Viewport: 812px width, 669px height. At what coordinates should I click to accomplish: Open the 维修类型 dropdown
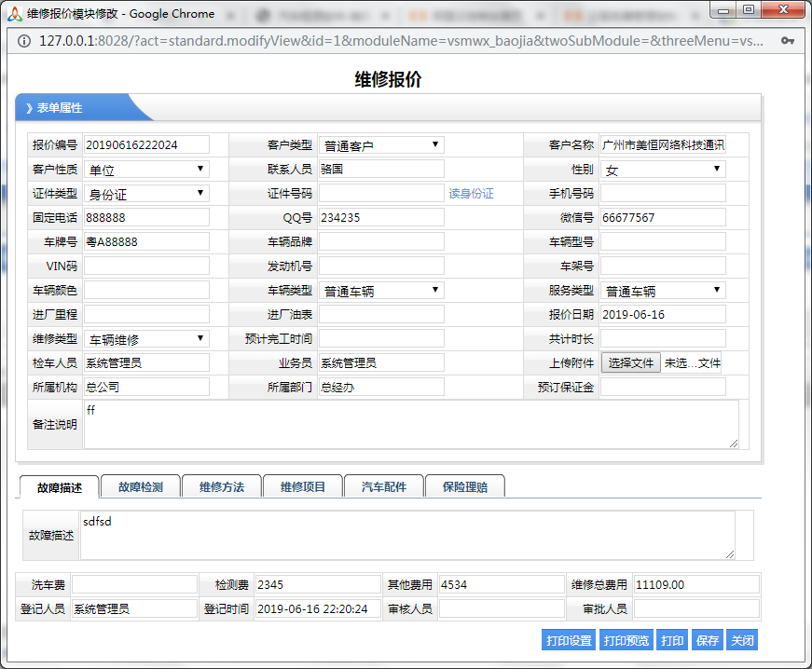coord(146,339)
